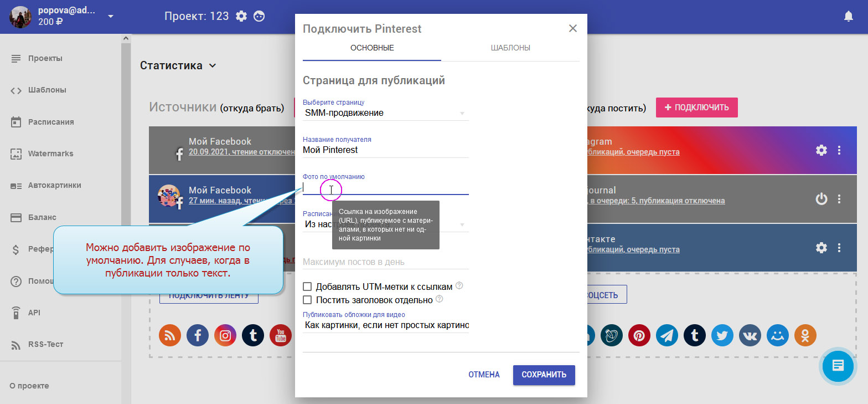Select the RSS feed source icon

click(x=170, y=335)
